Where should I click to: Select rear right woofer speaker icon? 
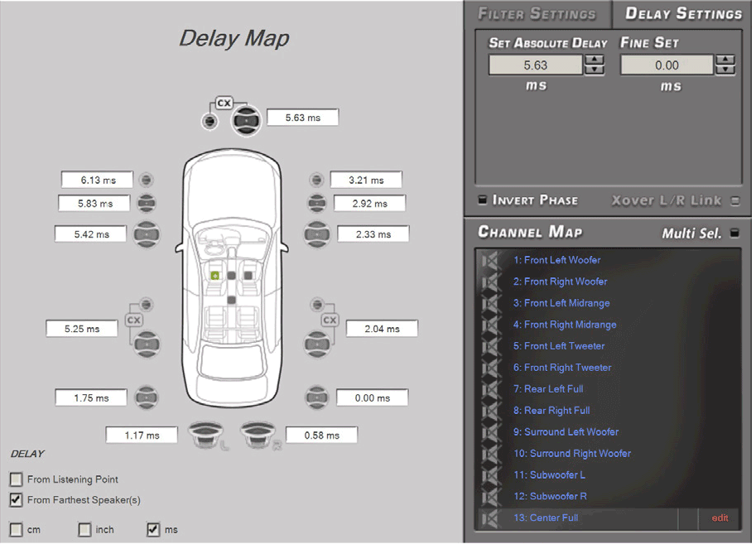click(317, 344)
